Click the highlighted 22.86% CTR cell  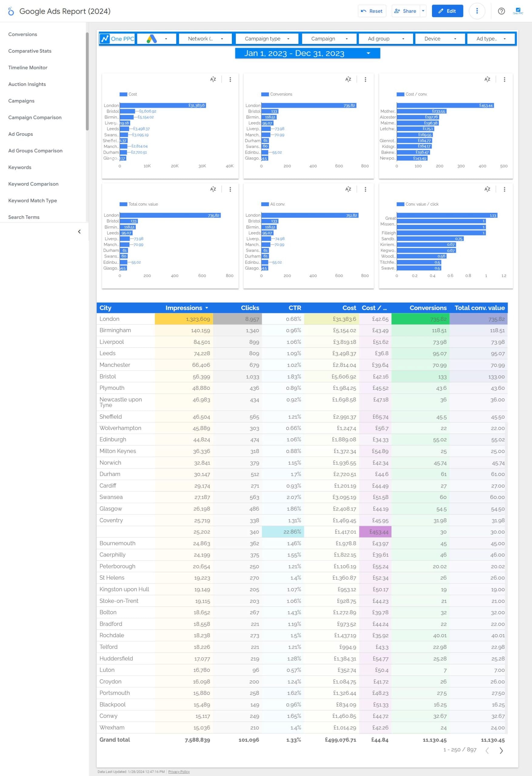(x=283, y=532)
